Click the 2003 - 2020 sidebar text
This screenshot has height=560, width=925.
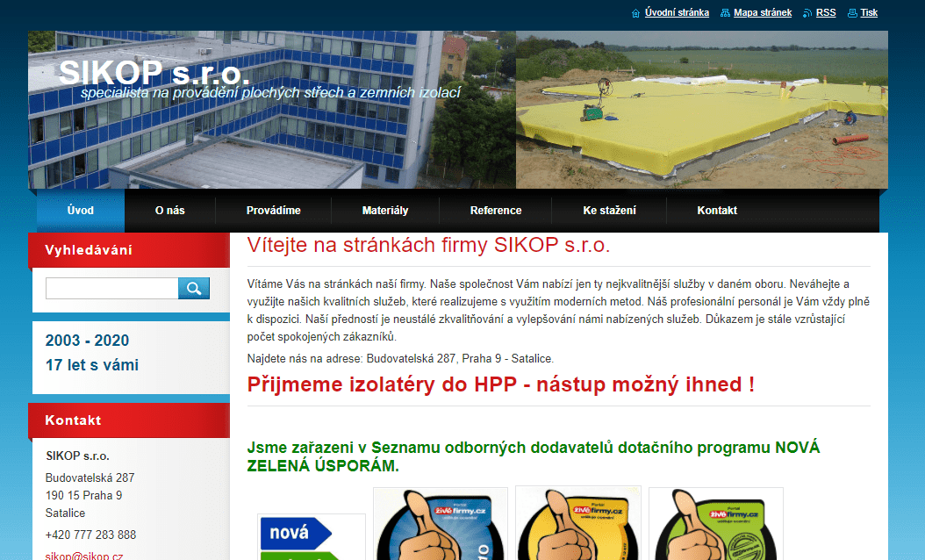coord(87,341)
